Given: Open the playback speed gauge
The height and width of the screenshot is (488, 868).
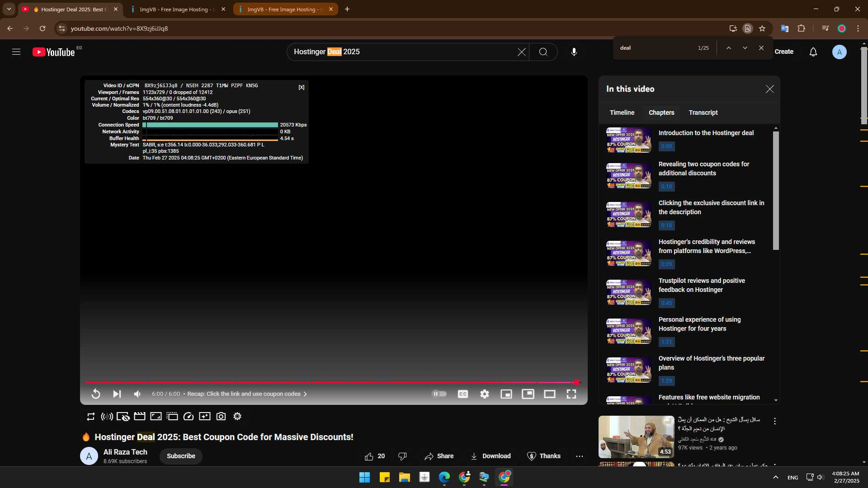Looking at the screenshot, I should (x=189, y=417).
